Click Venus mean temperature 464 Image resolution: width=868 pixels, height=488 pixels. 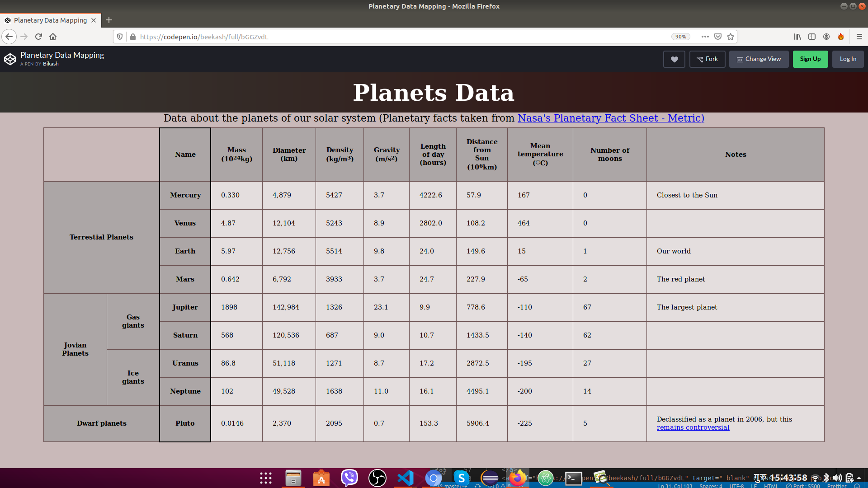[x=524, y=223]
